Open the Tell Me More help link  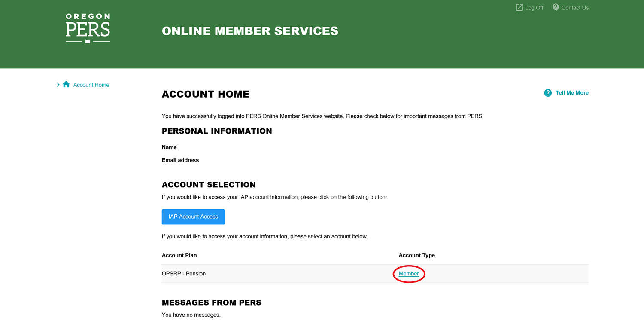[x=572, y=93]
